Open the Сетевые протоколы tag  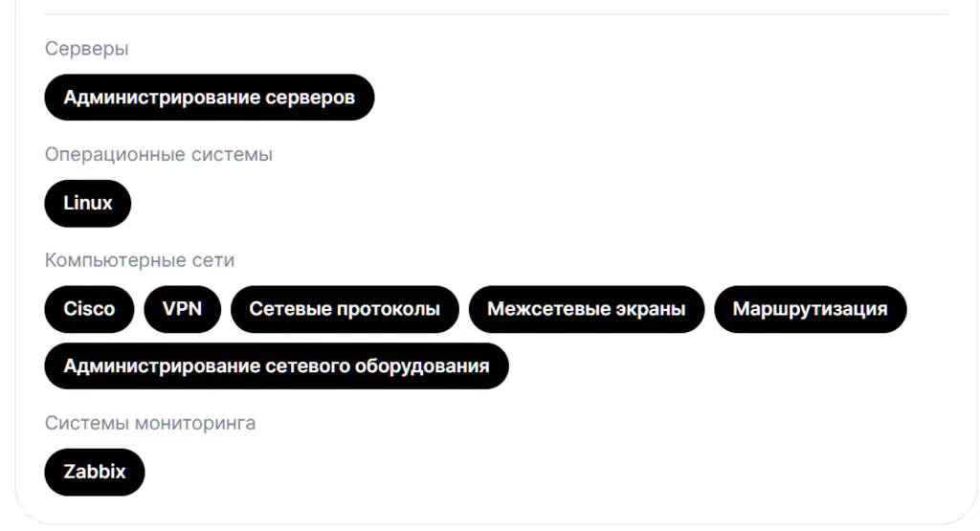pyautogui.click(x=345, y=309)
